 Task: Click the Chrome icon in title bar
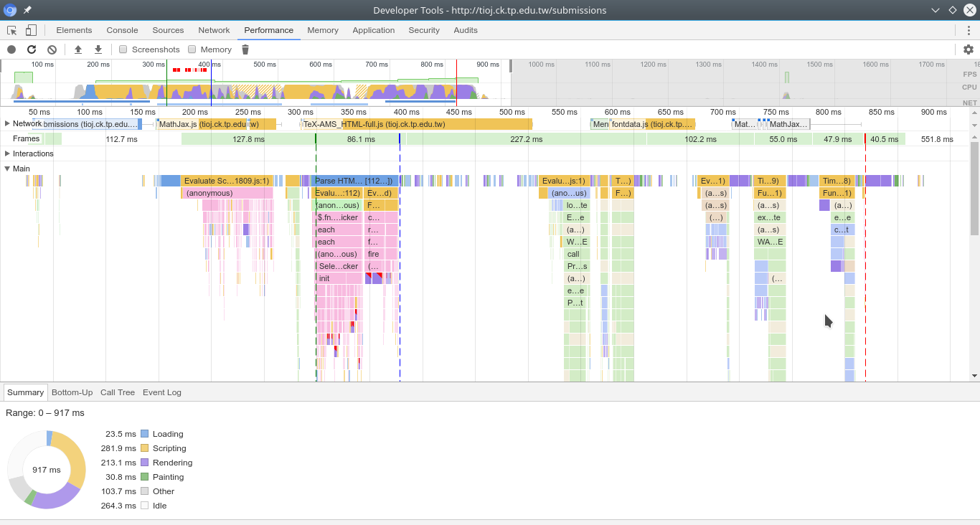(x=11, y=10)
